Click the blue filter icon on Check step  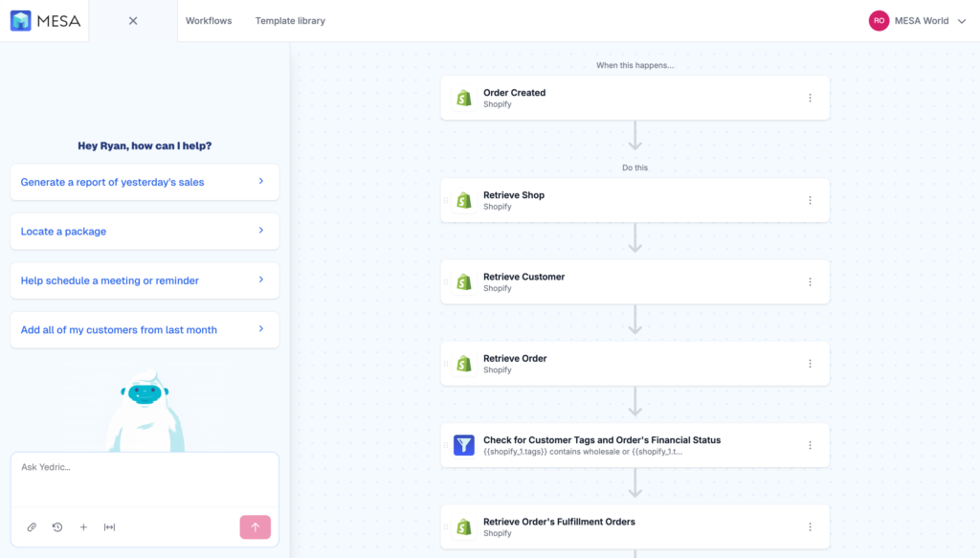(464, 445)
